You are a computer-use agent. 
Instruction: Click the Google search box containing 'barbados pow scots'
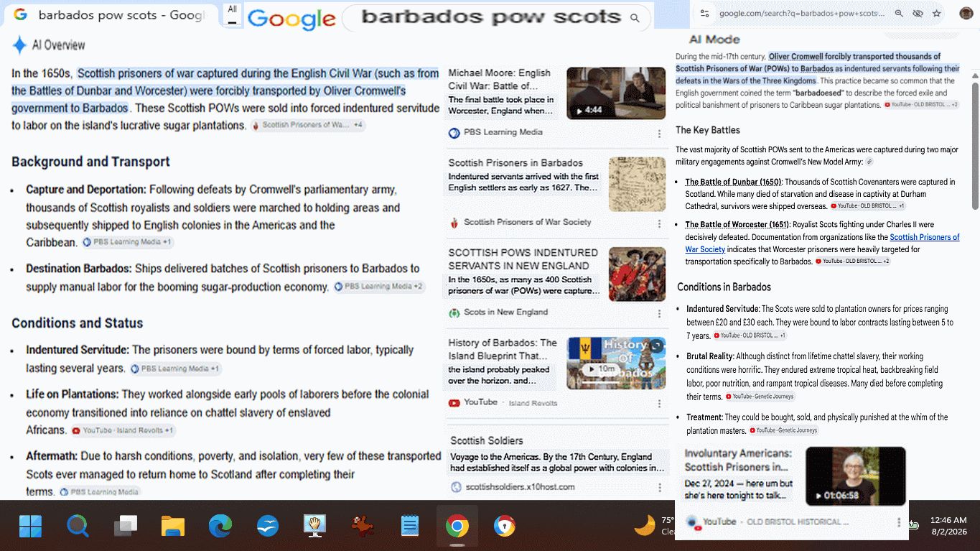click(495, 18)
